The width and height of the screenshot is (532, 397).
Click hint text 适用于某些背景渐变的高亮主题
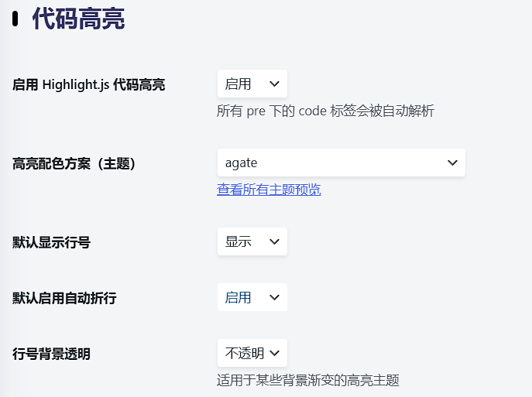[308, 380]
